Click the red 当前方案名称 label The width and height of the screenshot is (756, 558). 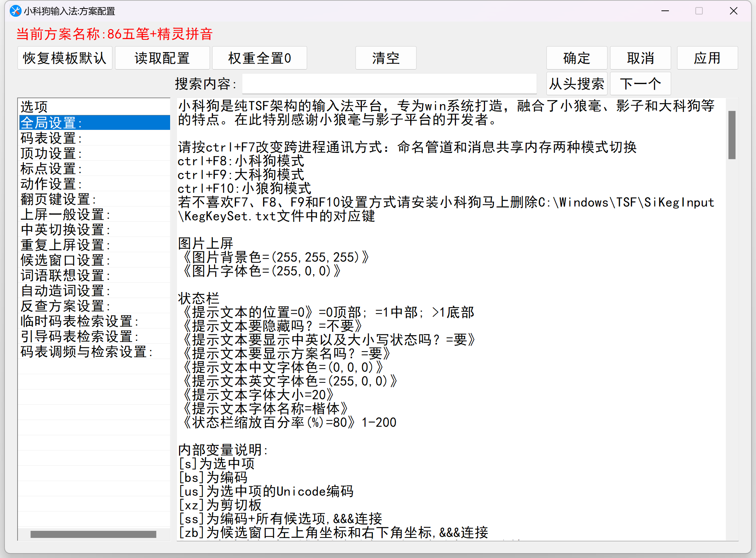[115, 34]
